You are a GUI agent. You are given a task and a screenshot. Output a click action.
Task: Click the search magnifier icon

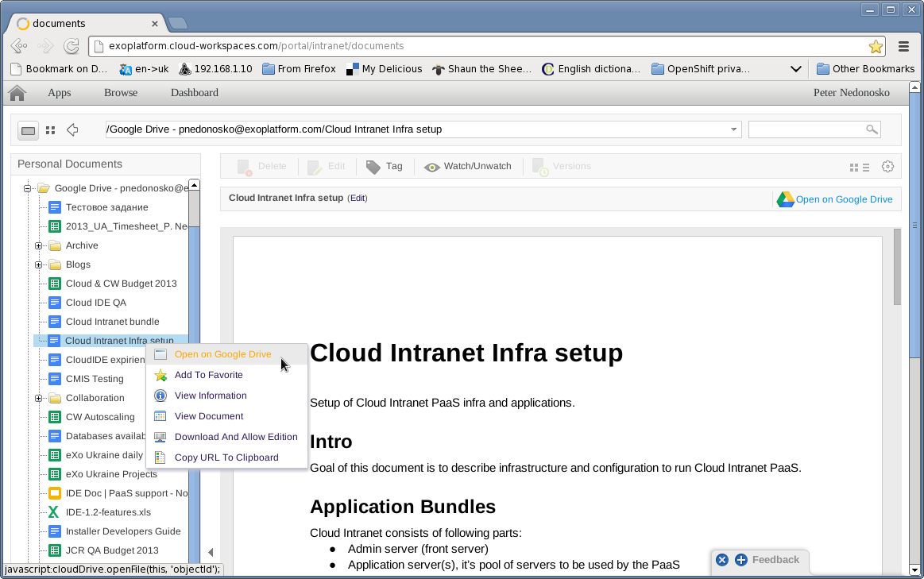point(872,129)
